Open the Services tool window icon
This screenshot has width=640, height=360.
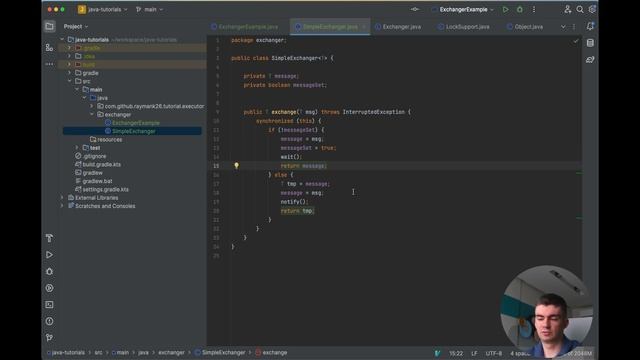[x=49, y=288]
